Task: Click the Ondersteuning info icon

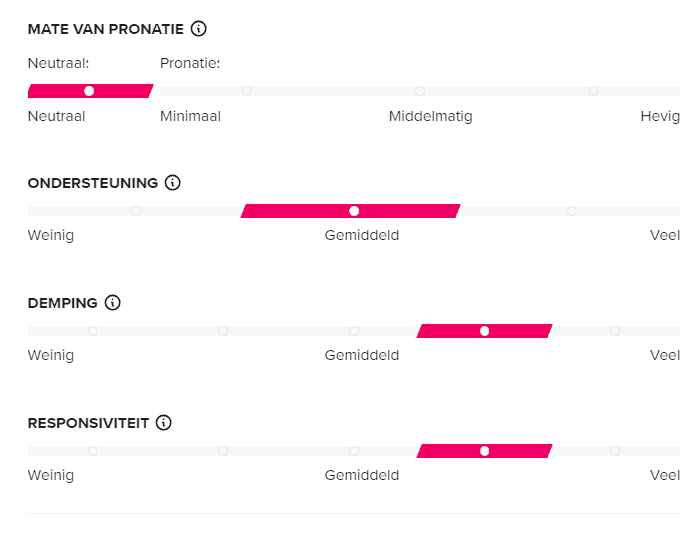Action: click(172, 183)
